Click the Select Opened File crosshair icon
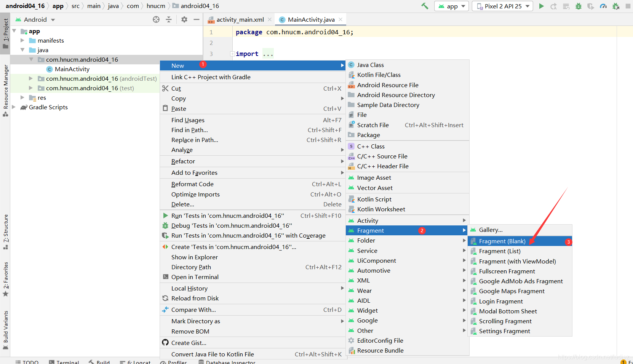This screenshot has height=364, width=633. pyautogui.click(x=156, y=19)
